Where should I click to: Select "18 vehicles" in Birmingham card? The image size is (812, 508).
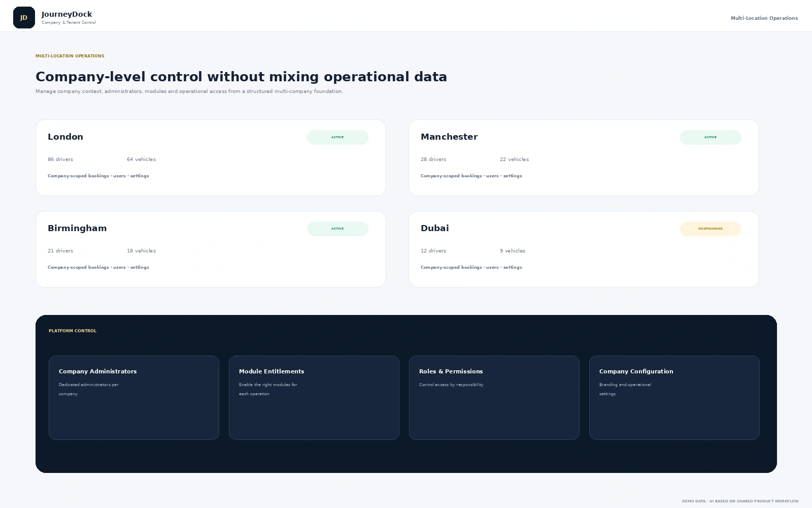pyautogui.click(x=141, y=251)
